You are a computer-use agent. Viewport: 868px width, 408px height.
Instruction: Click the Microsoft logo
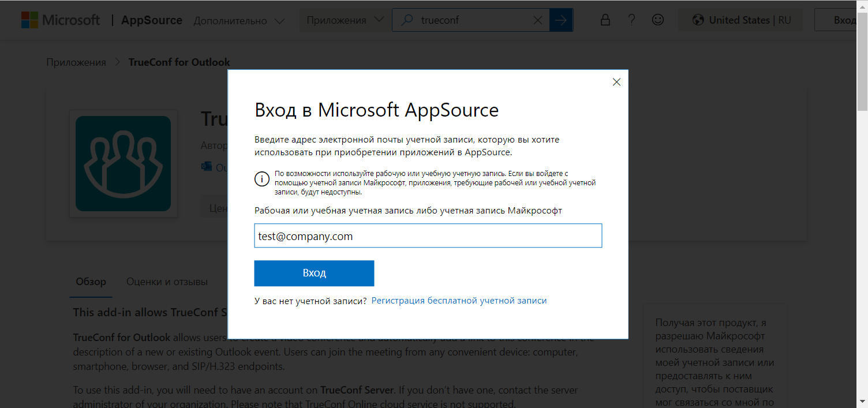(x=61, y=20)
